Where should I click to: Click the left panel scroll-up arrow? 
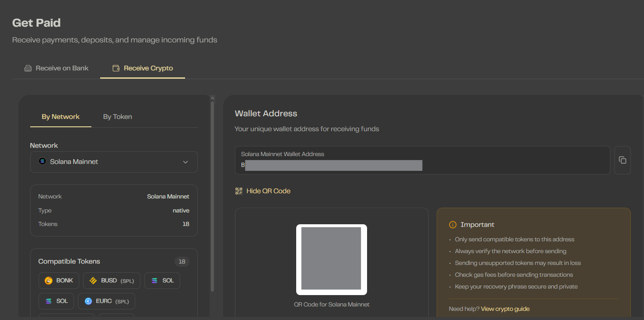point(212,98)
